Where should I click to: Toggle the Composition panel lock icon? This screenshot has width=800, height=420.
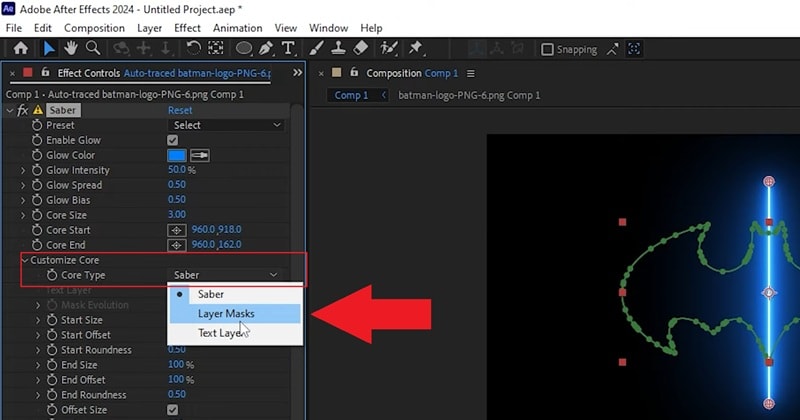[354, 72]
